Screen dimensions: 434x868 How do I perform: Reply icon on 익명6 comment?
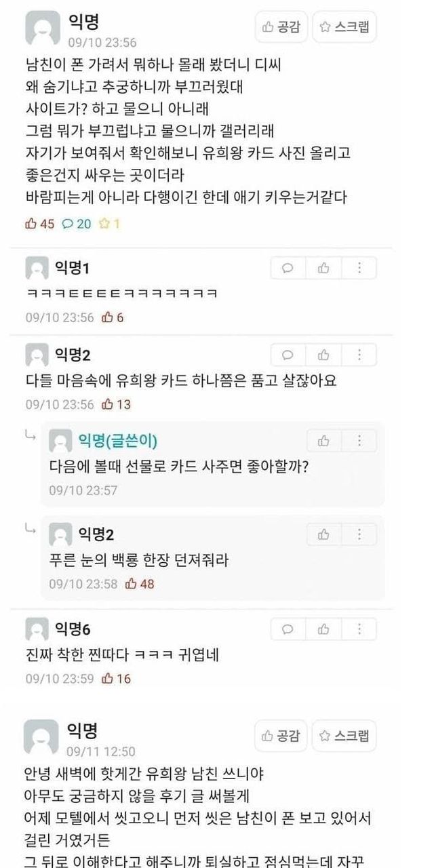pos(288,628)
